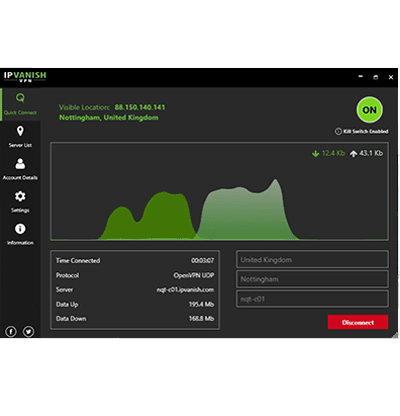Click the visible IP address 88.150.140.141

click(x=140, y=107)
